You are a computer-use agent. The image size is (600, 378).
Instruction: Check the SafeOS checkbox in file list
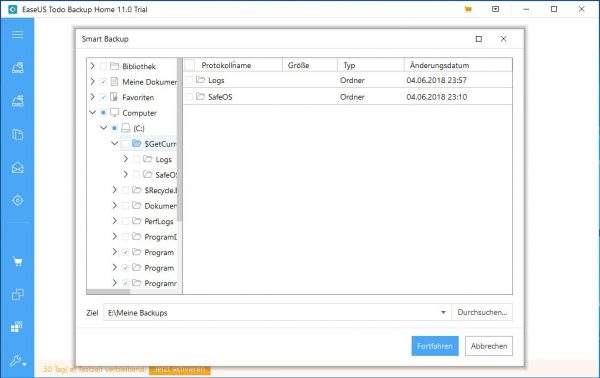189,97
